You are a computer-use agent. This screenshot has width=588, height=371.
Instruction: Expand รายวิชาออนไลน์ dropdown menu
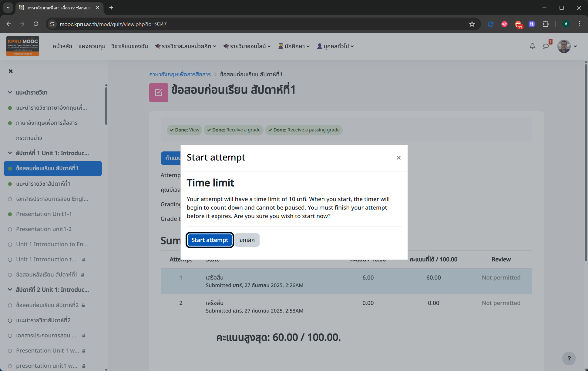[247, 46]
